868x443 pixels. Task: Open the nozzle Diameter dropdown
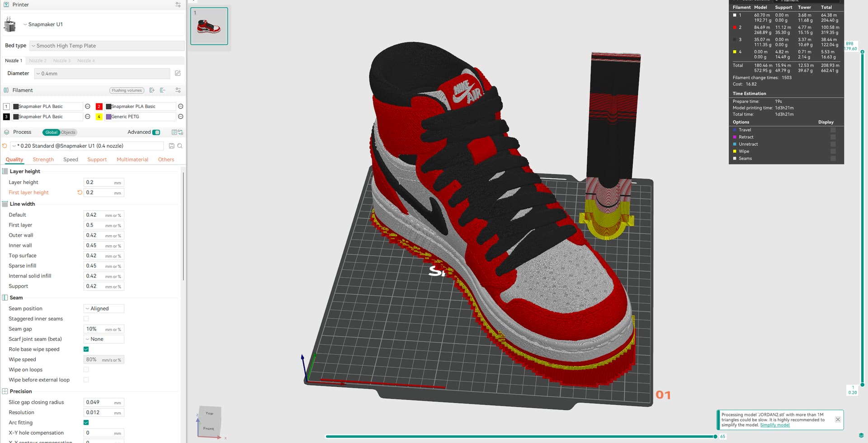click(102, 73)
